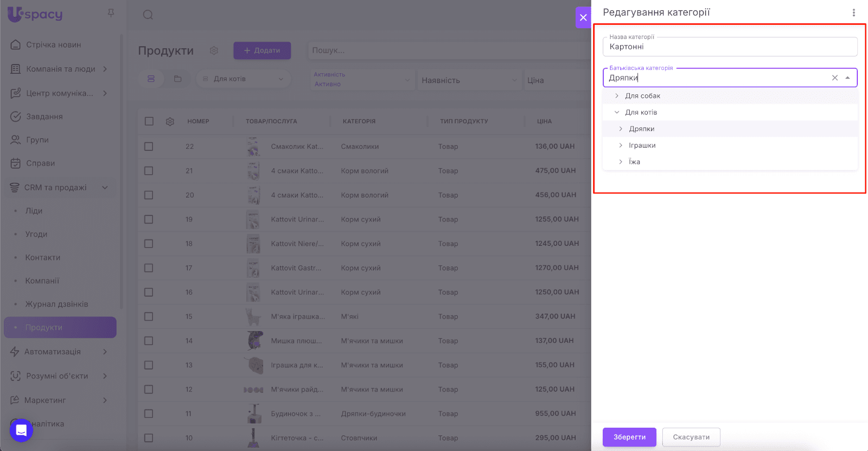Tick the checkbox for product 22
The image size is (868, 451).
click(149, 147)
